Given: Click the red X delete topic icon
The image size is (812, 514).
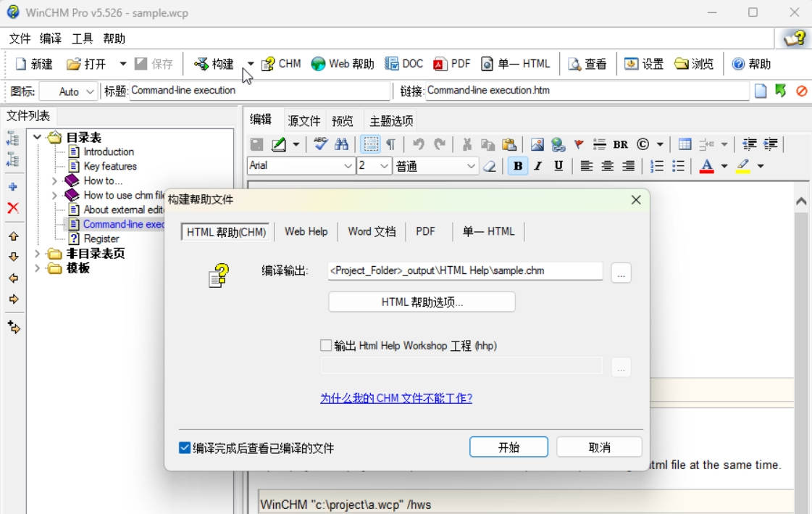Looking at the screenshot, I should (x=13, y=208).
